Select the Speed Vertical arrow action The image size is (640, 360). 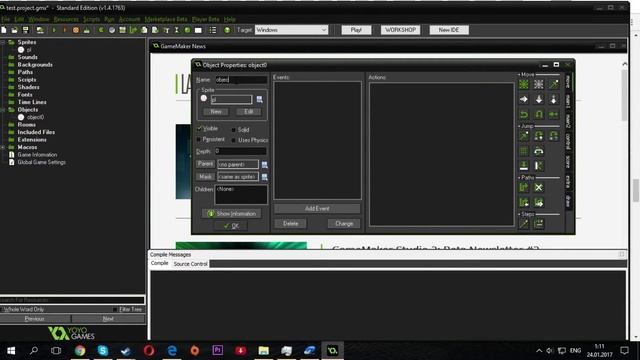coord(539,99)
